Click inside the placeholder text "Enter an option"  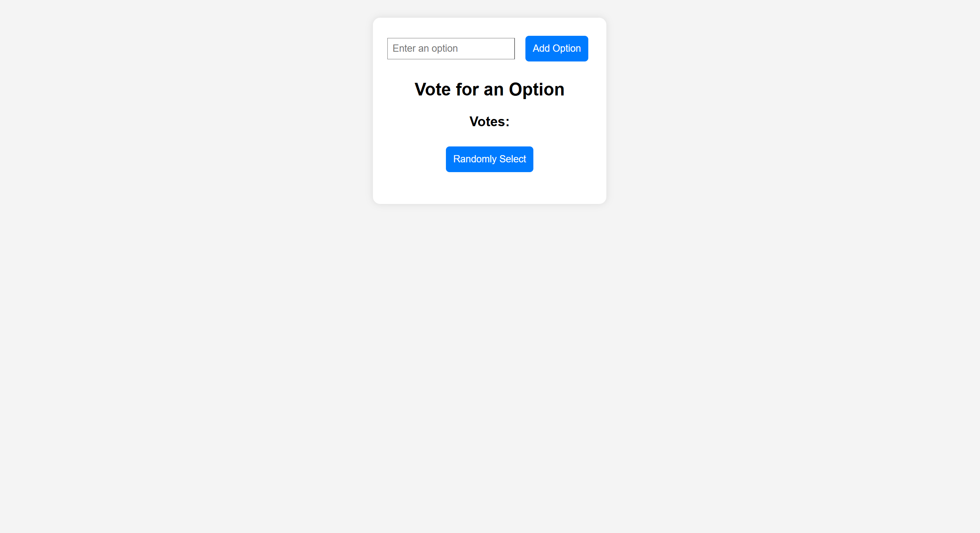[425, 48]
